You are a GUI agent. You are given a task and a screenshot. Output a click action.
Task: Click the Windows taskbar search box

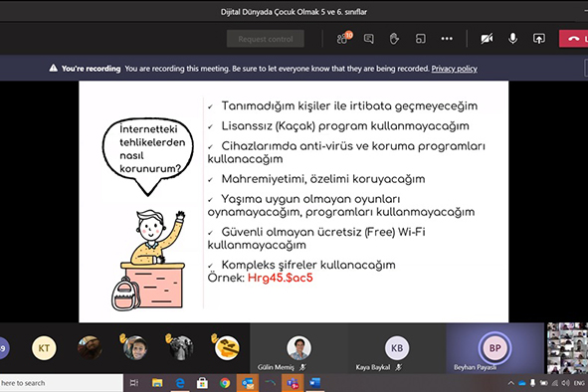62,383
